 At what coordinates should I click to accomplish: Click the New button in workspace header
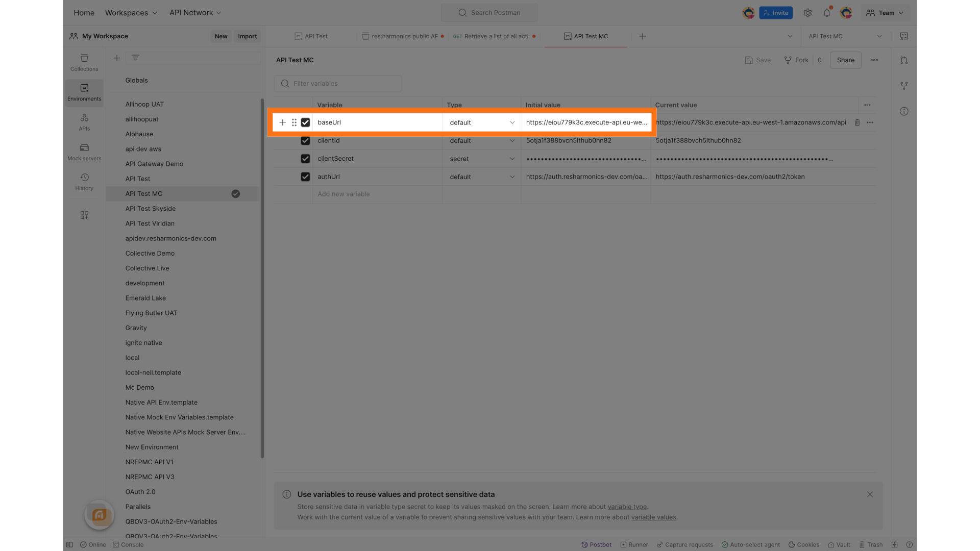(221, 36)
